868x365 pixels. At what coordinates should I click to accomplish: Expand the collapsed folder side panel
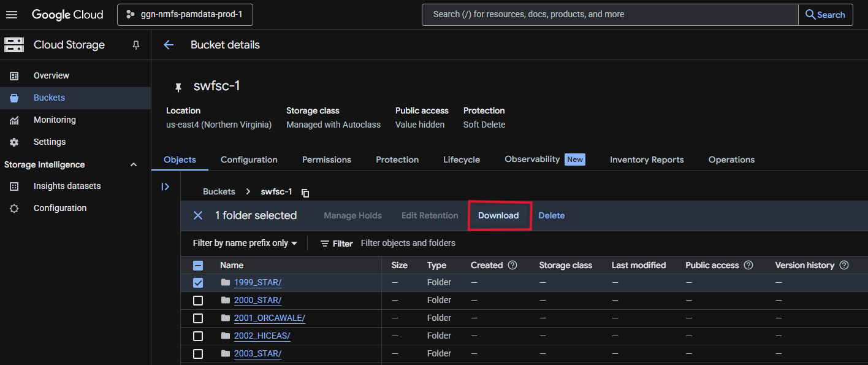click(x=165, y=187)
